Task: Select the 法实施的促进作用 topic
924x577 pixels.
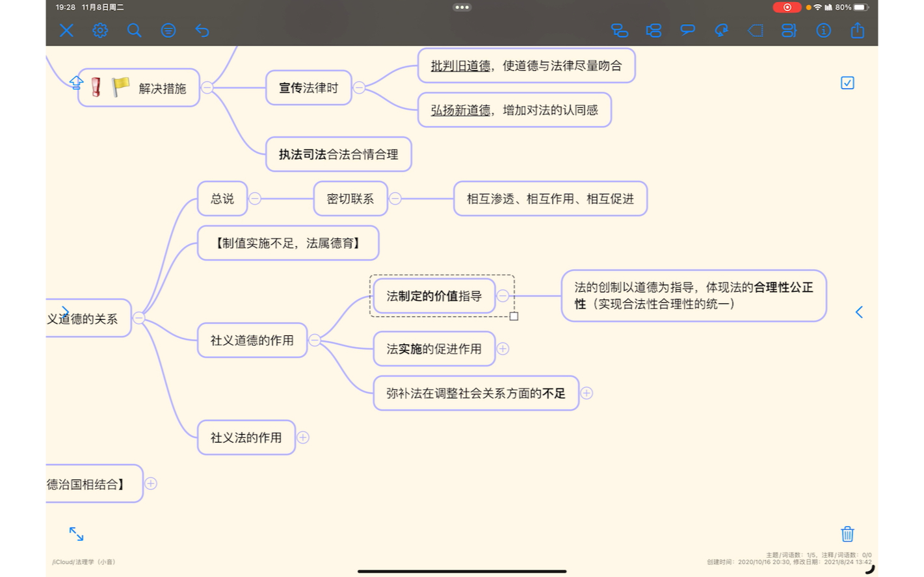Action: (x=434, y=349)
